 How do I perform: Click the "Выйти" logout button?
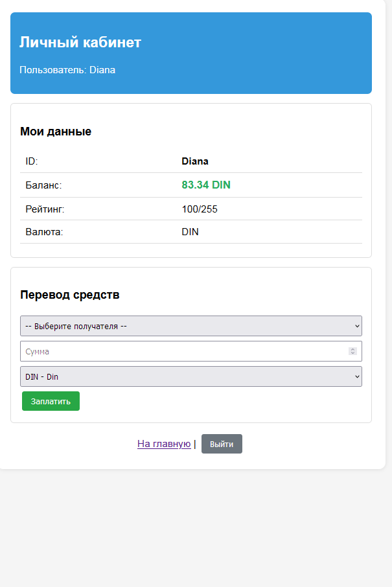tap(222, 443)
